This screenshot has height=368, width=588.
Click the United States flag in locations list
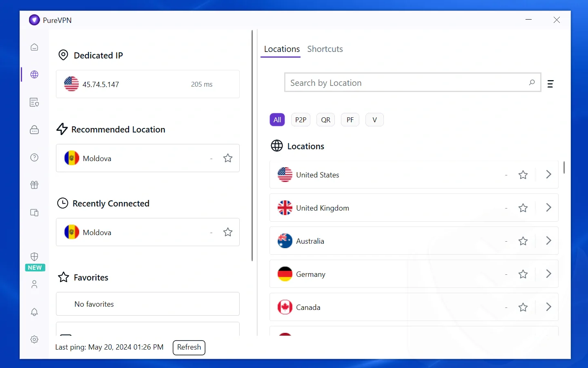[285, 175]
